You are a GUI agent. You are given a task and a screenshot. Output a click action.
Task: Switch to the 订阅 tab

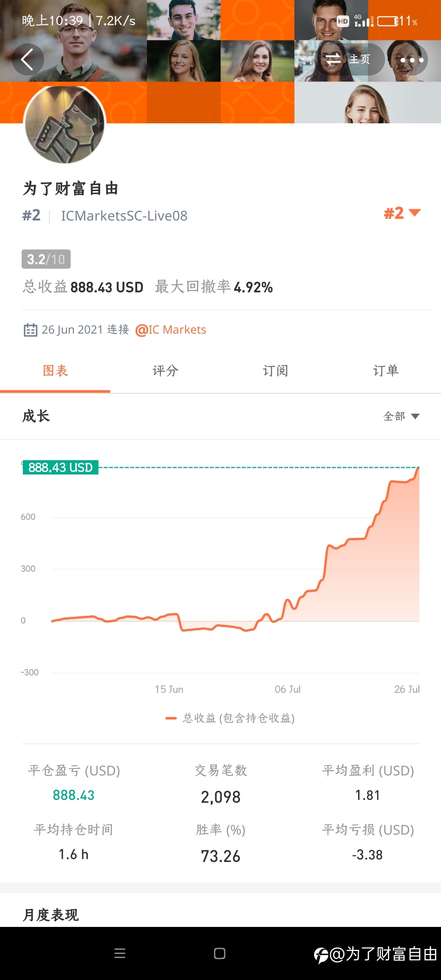click(276, 371)
